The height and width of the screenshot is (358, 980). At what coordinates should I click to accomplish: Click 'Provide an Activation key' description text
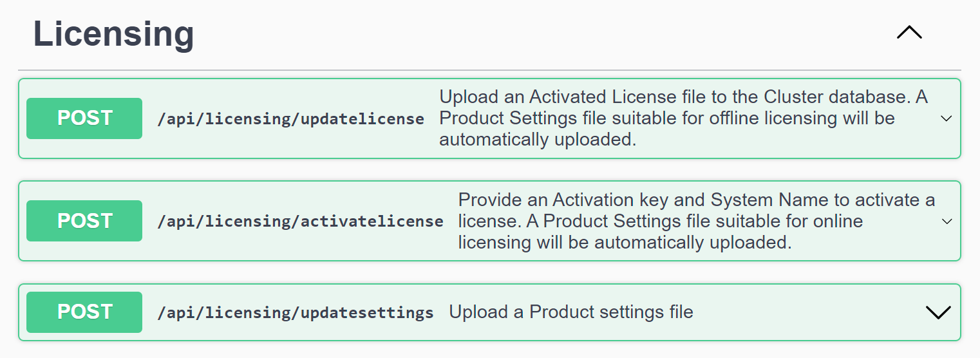click(695, 200)
